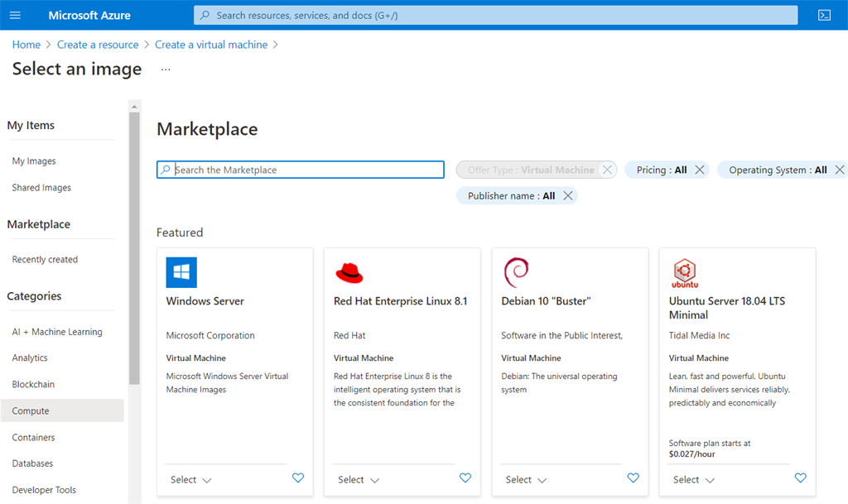Favorite Windows Server with heart icon
The image size is (848, 504).
[298, 478]
